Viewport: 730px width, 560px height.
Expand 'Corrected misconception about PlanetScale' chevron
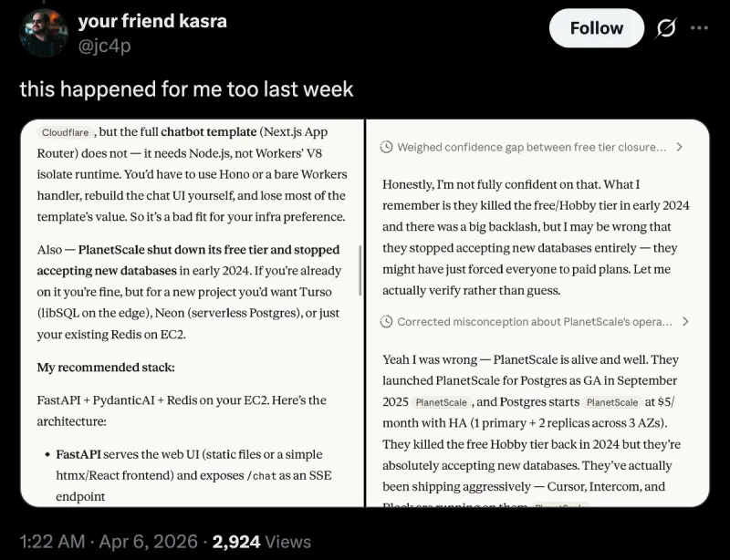pos(685,322)
